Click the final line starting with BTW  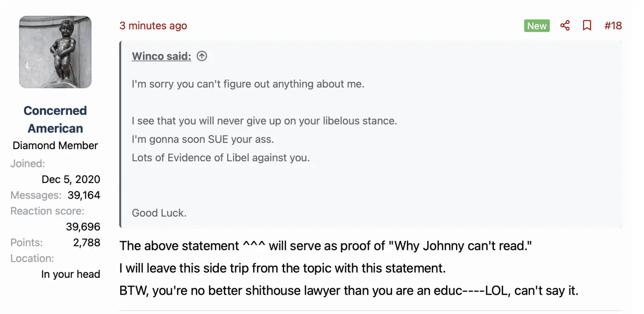point(349,290)
